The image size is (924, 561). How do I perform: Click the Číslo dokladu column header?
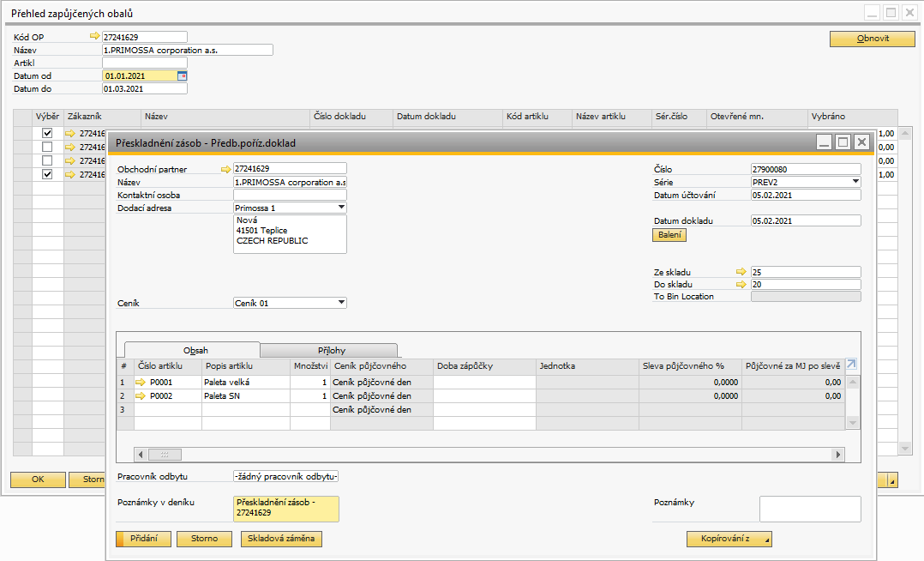tap(351, 117)
